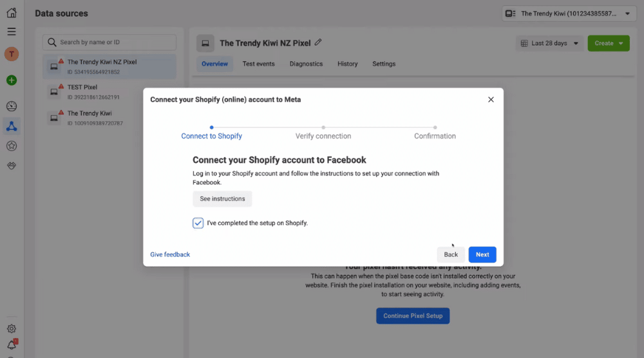Open the hamburger menu in sidebar
The height and width of the screenshot is (358, 644).
pos(12,32)
